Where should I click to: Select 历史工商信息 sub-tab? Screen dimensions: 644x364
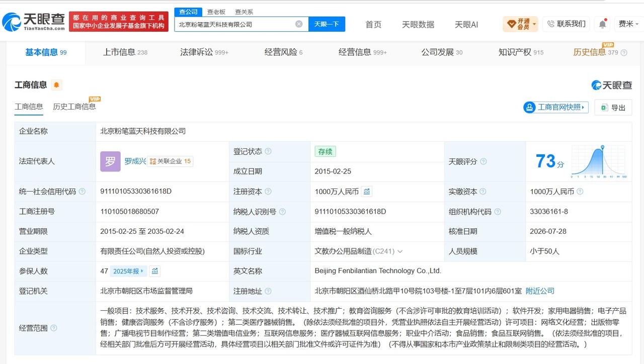[74, 107]
